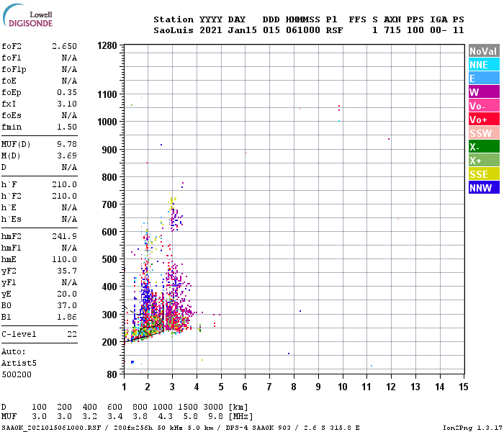Click the B1 value 1.86
The height and width of the screenshot is (432, 504).
67,317
